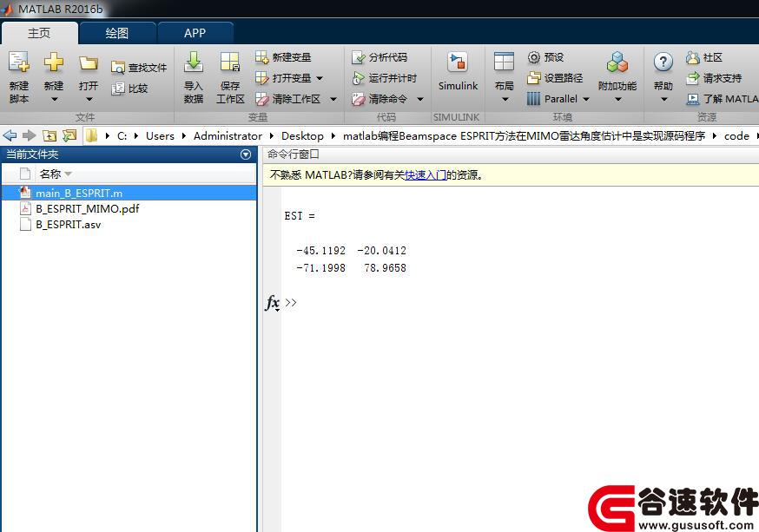The width and height of the screenshot is (759, 532).
Task: Click the C: drive path segment
Action: click(122, 136)
